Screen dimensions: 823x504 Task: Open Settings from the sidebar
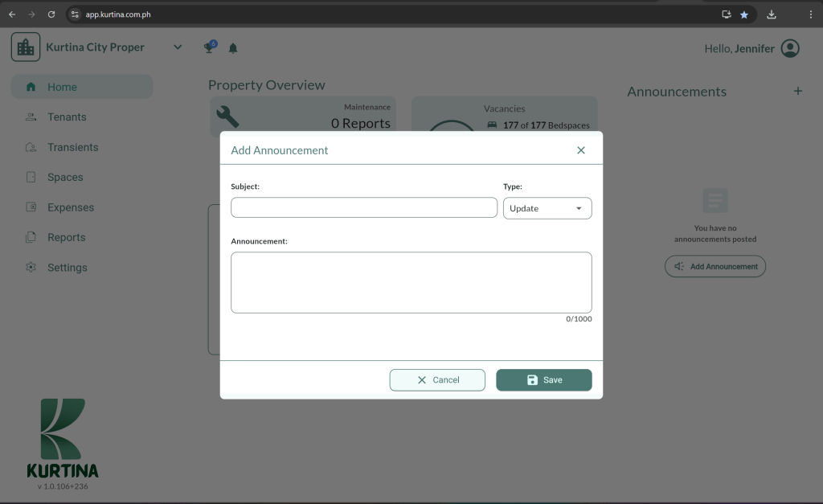[67, 268]
